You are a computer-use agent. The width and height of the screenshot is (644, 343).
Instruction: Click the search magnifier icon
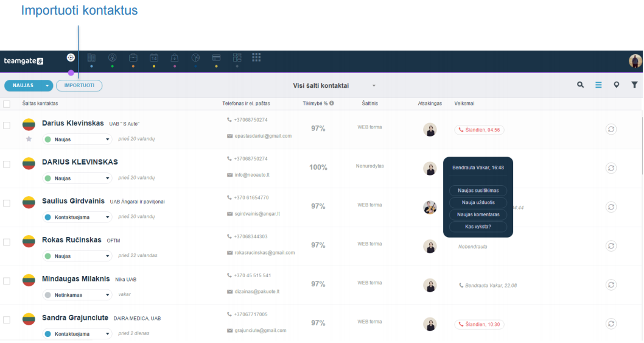(580, 85)
